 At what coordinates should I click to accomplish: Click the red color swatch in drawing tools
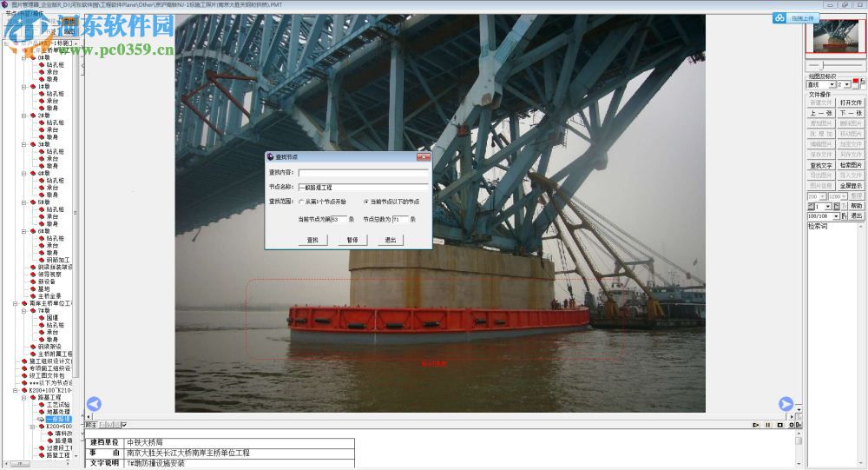click(x=856, y=82)
